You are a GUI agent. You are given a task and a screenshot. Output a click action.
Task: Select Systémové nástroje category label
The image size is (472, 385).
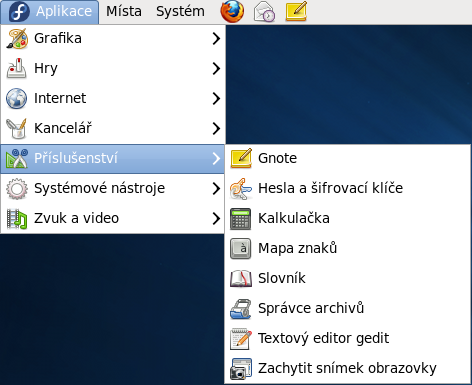click(x=100, y=188)
